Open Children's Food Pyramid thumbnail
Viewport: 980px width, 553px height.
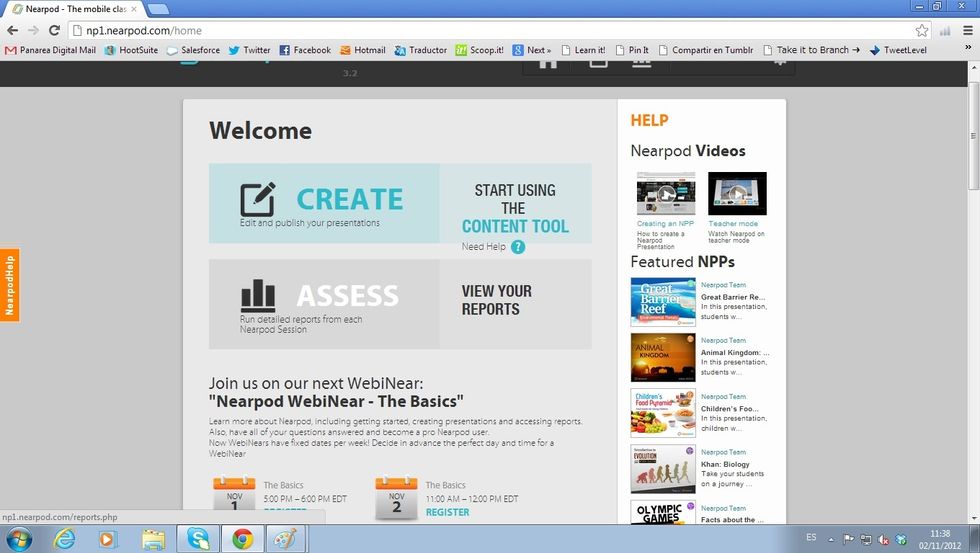coord(663,413)
